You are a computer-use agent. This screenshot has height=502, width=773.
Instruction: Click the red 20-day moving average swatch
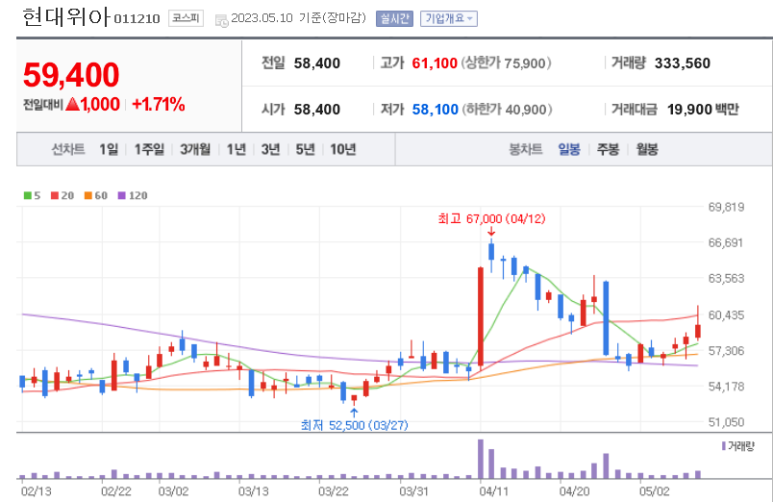click(x=55, y=196)
